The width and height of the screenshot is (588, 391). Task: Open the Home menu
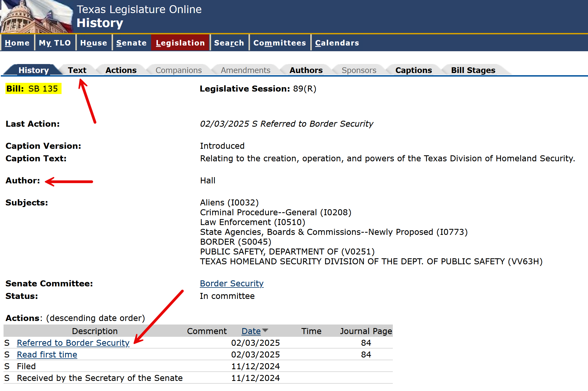[17, 43]
